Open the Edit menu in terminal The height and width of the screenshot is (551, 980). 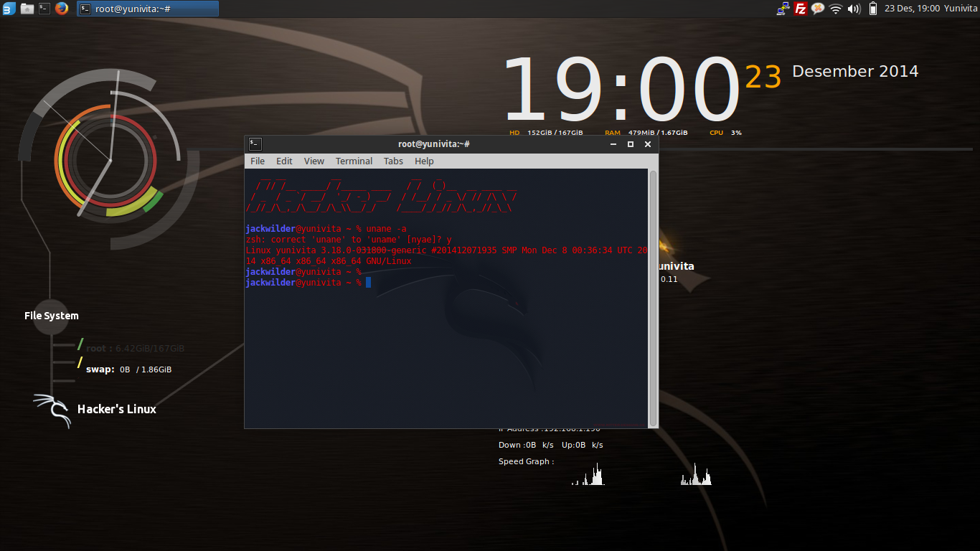[x=284, y=161]
